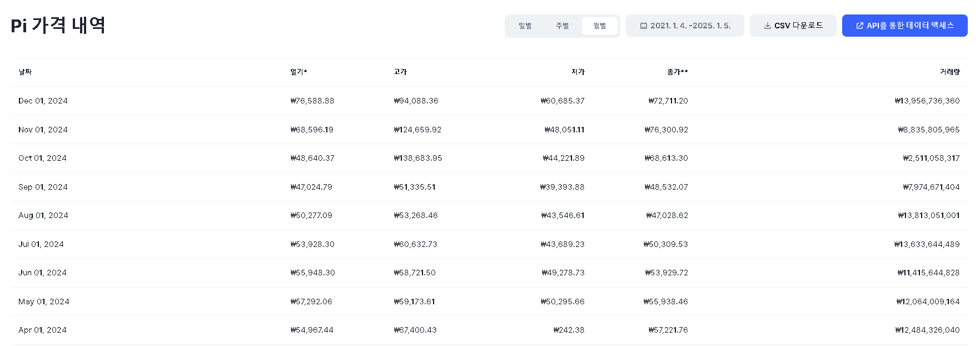
Task: Click closing price ₩68,613.30
Action: pos(666,158)
